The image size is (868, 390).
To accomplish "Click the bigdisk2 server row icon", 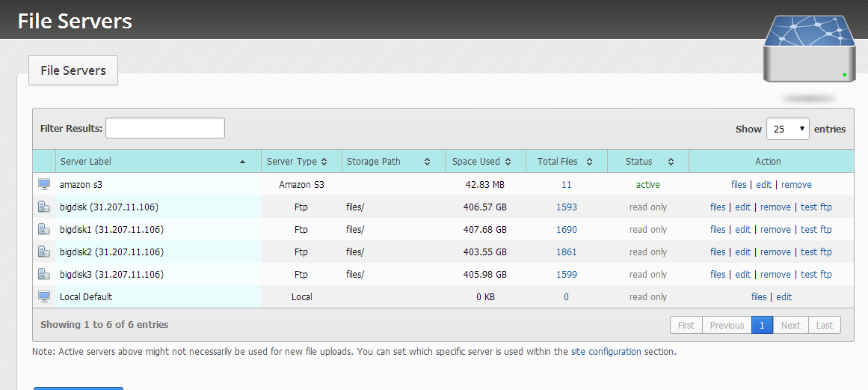I will click(44, 252).
